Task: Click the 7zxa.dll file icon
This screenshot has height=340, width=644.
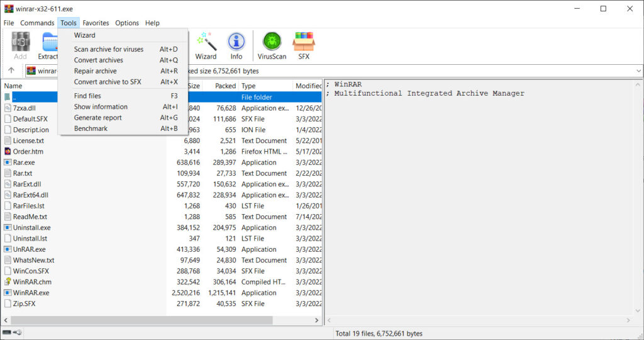Action: (x=8, y=108)
